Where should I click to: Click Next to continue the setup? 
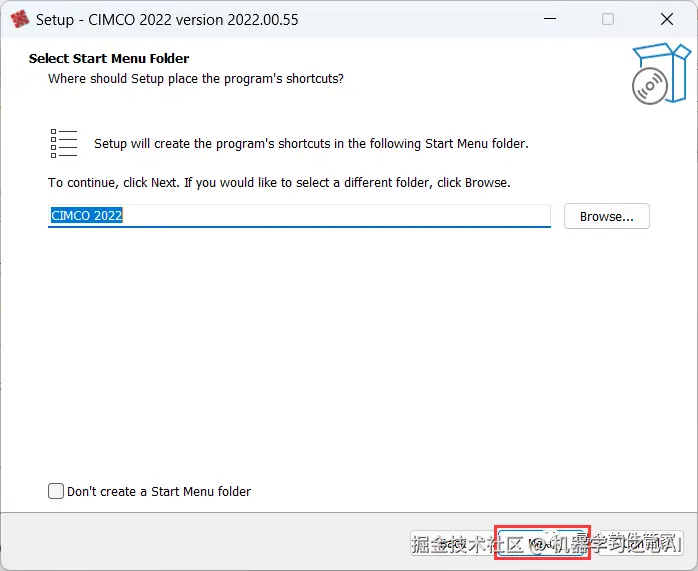coord(542,543)
